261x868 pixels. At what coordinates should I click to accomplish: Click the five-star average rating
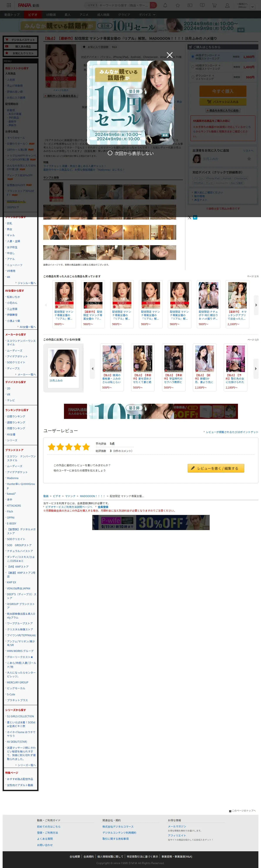point(69,447)
